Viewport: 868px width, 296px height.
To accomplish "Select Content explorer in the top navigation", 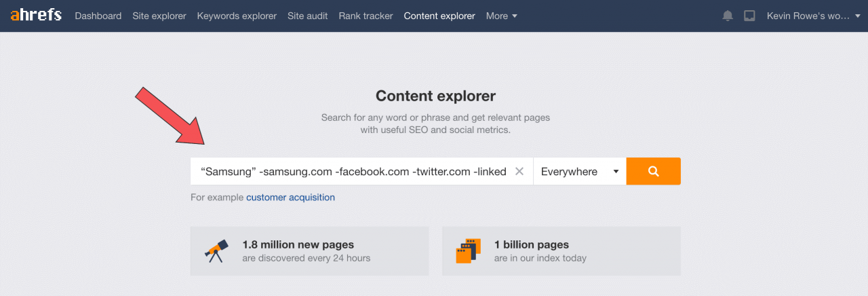I will pos(439,16).
